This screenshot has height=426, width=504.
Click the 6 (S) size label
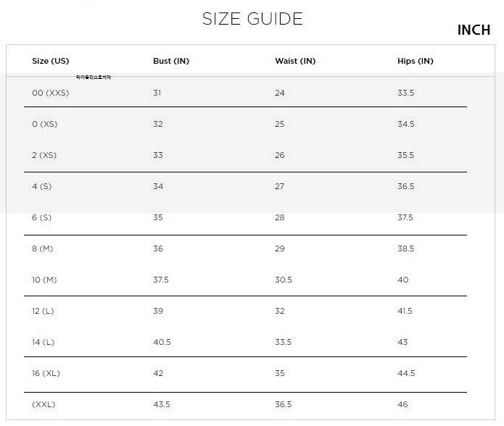(42, 218)
